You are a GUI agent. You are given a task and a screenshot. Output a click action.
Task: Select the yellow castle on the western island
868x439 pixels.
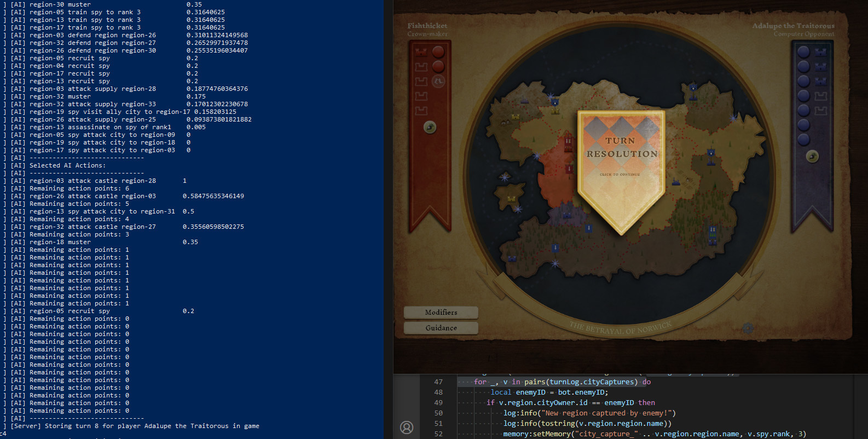click(511, 199)
